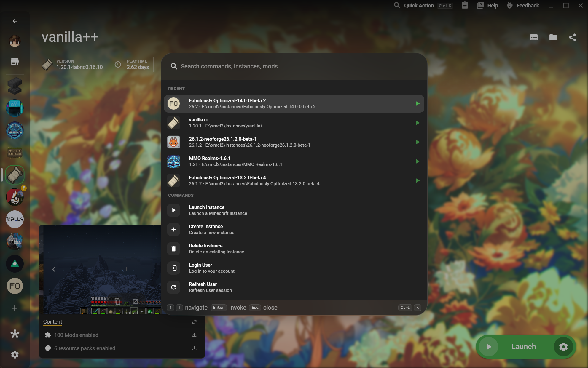Click the 6 resource packs enabled row

[122, 348]
